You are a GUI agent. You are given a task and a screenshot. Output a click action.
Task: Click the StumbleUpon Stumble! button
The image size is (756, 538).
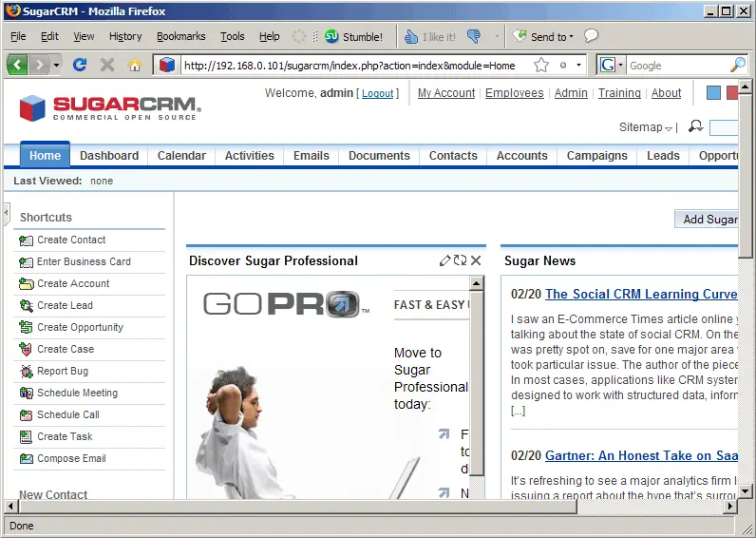coord(353,37)
